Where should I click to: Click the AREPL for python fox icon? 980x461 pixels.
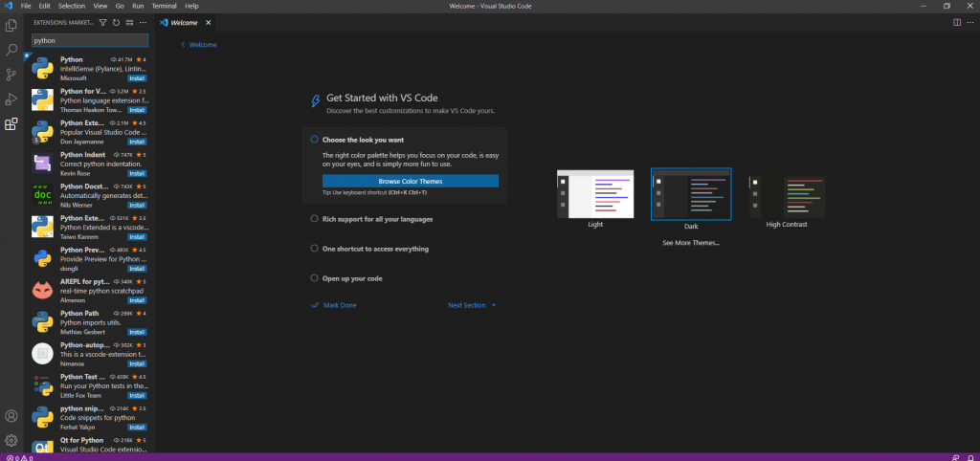point(42,291)
